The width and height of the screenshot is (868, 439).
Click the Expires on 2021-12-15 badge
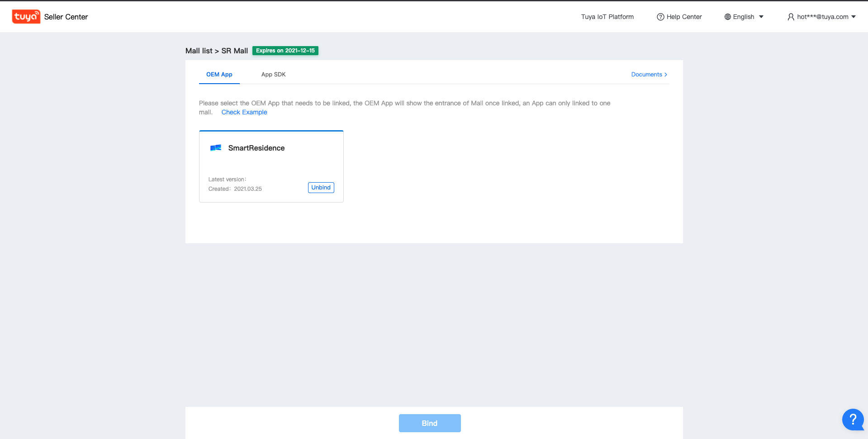pyautogui.click(x=285, y=50)
